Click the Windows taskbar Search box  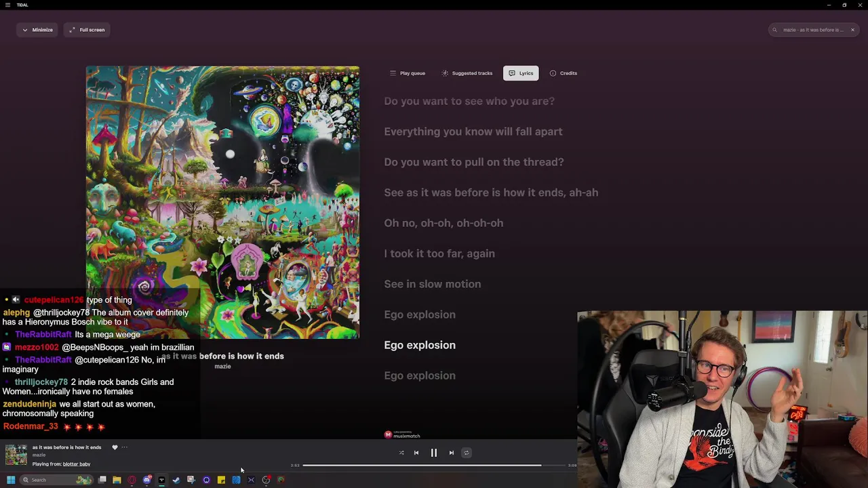(56, 480)
